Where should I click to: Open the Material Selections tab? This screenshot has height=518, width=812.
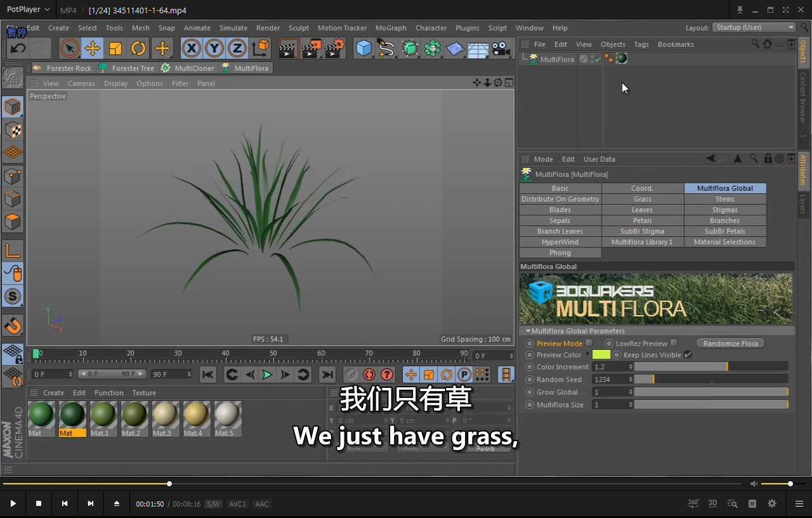tap(725, 242)
